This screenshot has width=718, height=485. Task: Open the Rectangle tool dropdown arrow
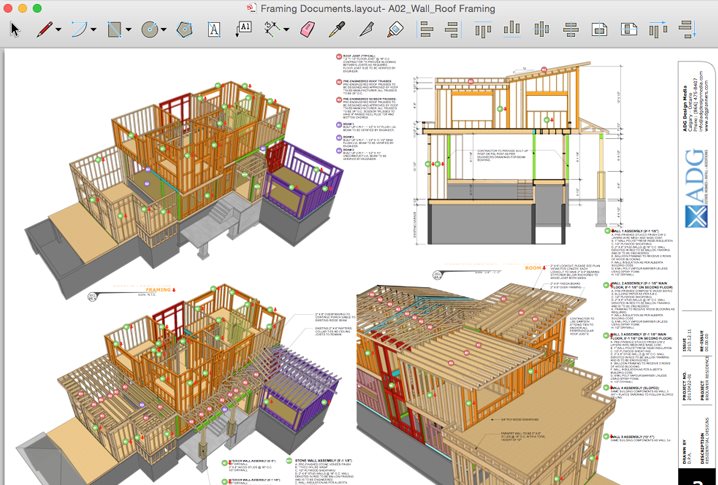coord(129,30)
